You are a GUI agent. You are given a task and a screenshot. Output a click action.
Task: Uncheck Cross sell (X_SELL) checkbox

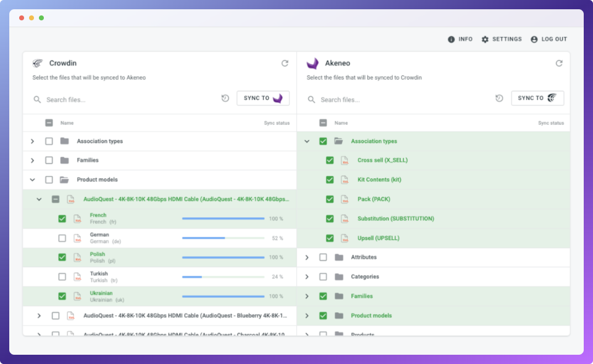[330, 160]
